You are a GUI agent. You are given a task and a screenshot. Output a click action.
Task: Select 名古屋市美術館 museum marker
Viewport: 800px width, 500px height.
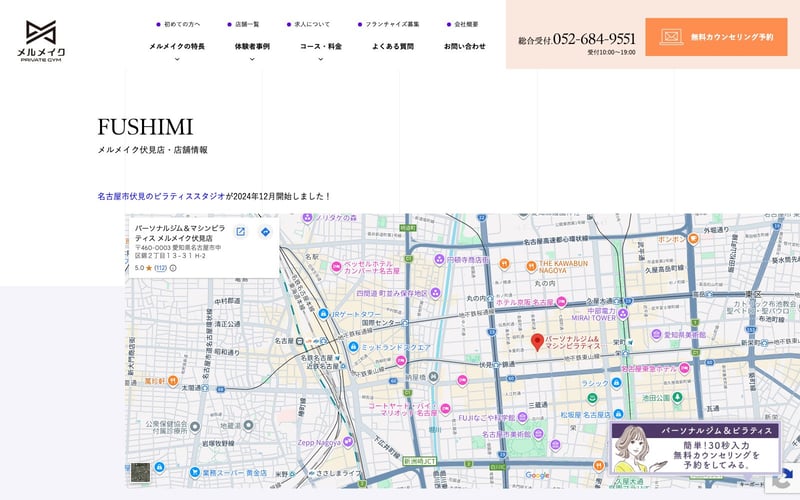point(538,434)
